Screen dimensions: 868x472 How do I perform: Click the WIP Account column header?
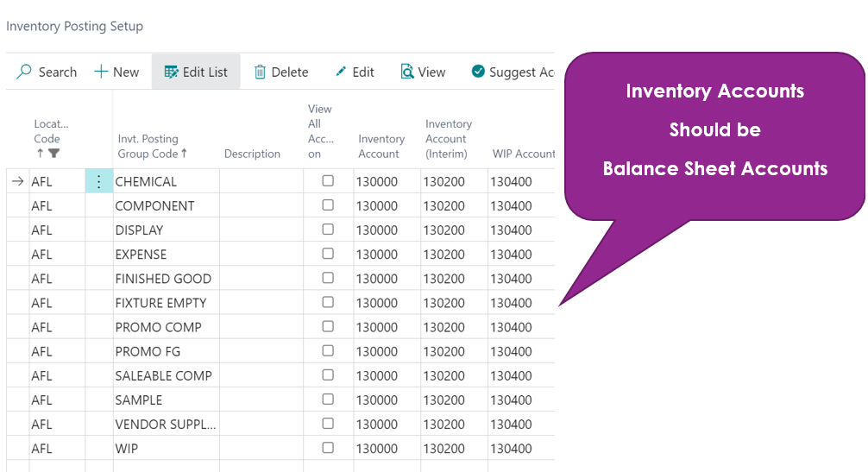pos(523,154)
